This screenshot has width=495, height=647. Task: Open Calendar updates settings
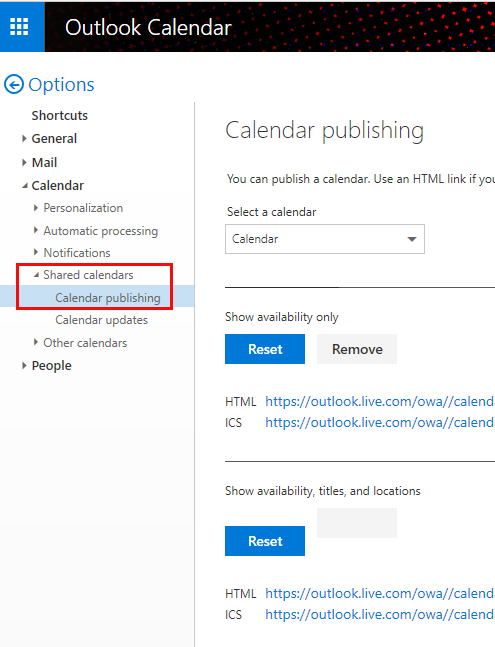[x=101, y=320]
